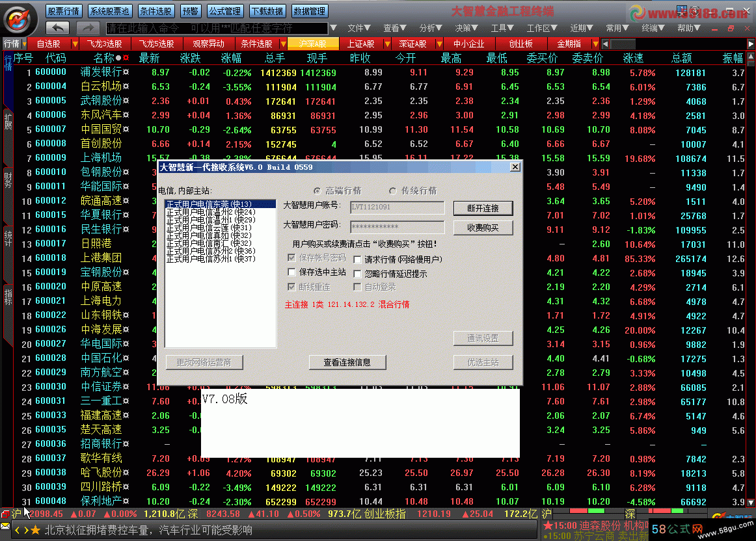The width and height of the screenshot is (756, 541).
Task: Click the 断开连接 button
Action: click(x=483, y=208)
